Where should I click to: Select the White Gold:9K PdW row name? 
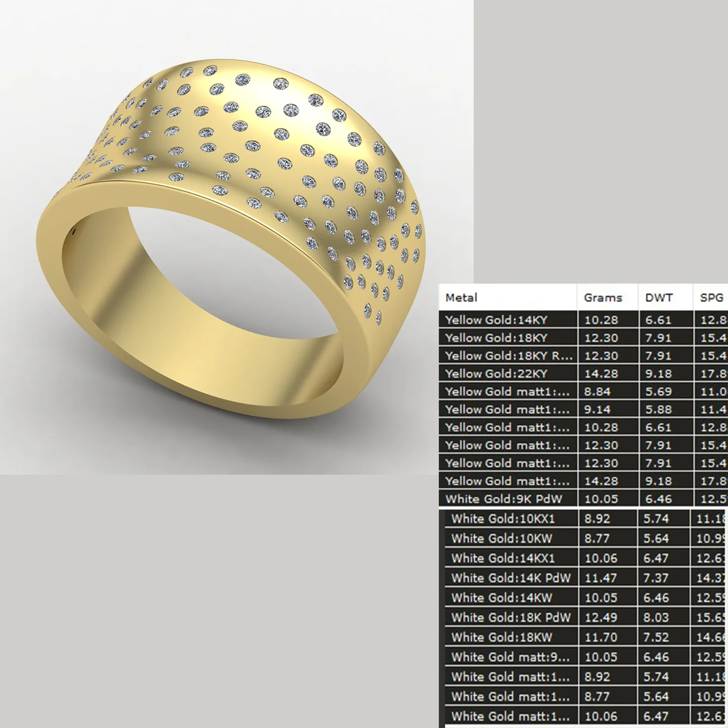pos(504,499)
